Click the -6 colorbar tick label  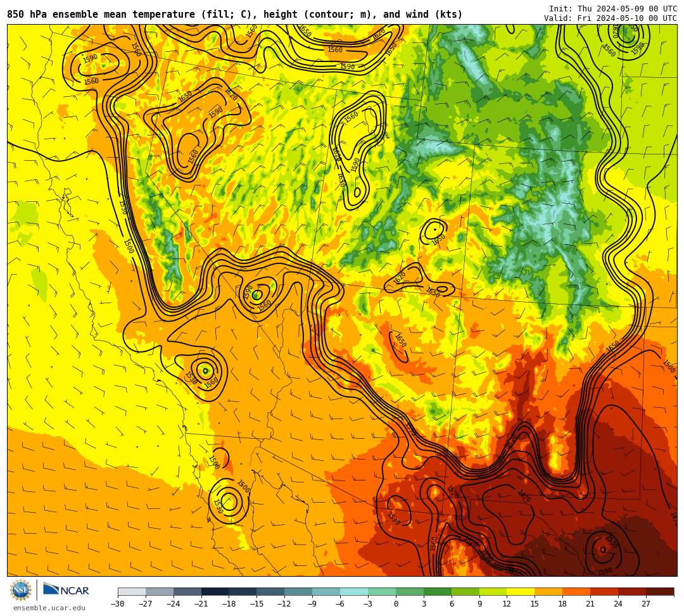(340, 604)
